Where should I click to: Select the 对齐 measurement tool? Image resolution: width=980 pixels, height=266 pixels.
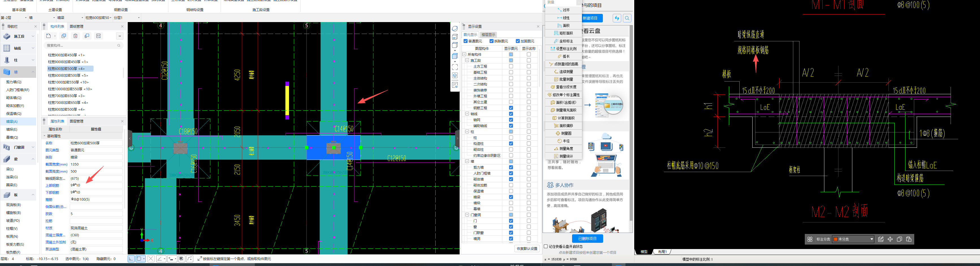(564, 10)
